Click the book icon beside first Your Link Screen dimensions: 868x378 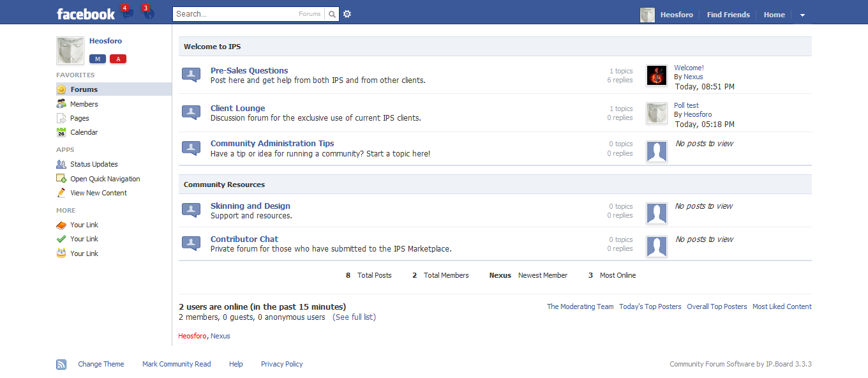click(x=61, y=225)
